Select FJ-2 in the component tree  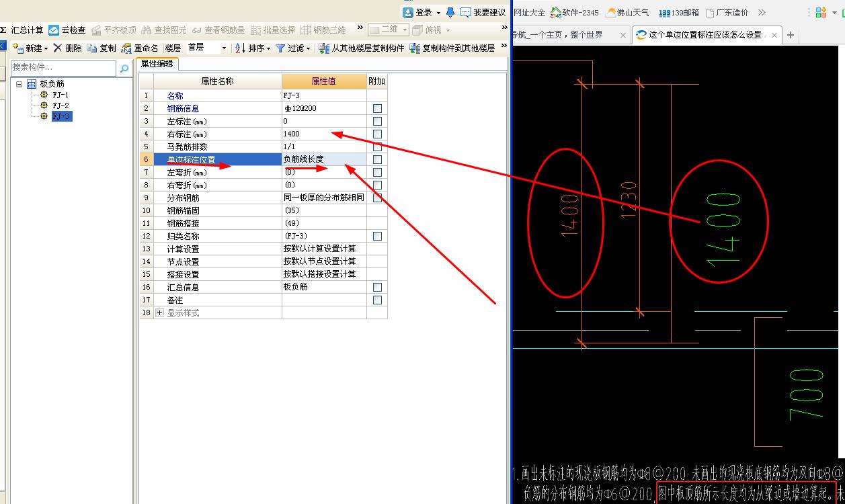[x=61, y=106]
